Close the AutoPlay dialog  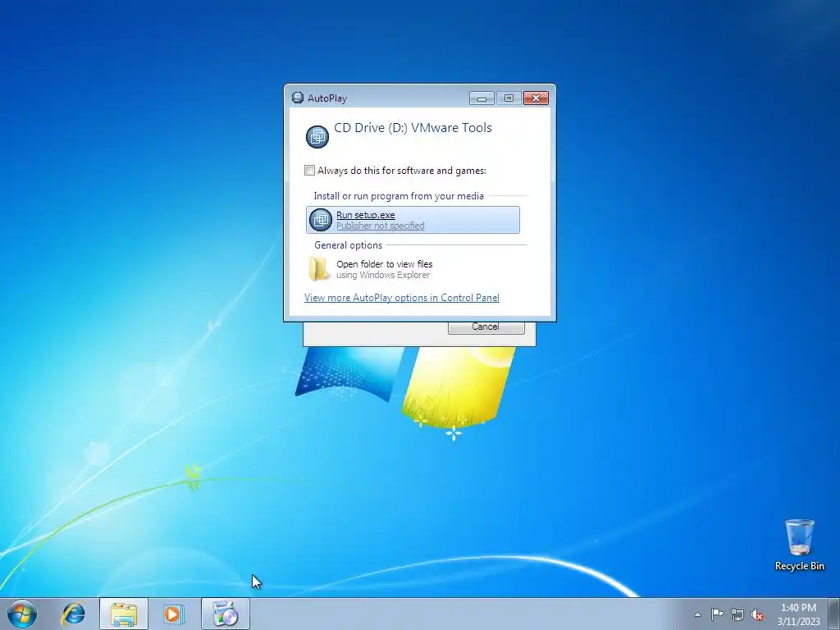click(x=536, y=98)
